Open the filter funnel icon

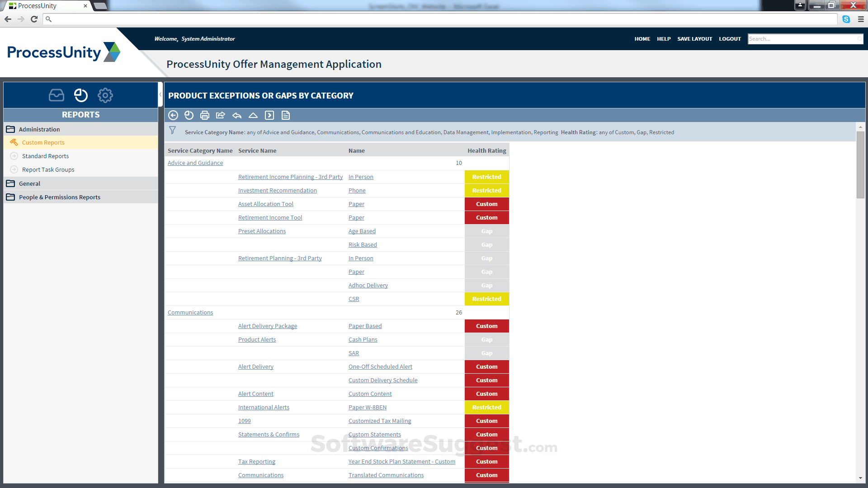point(173,131)
